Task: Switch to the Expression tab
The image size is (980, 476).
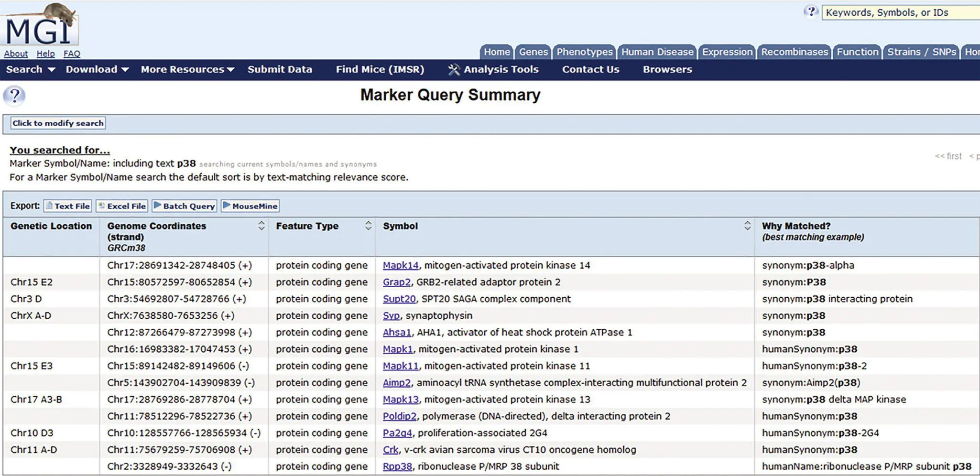Action: tap(727, 52)
